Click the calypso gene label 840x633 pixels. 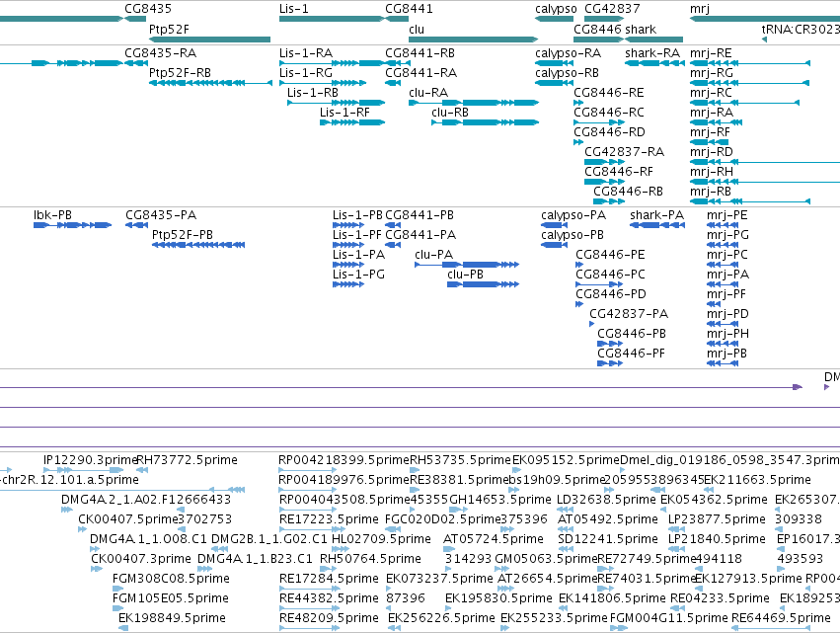pos(556,9)
